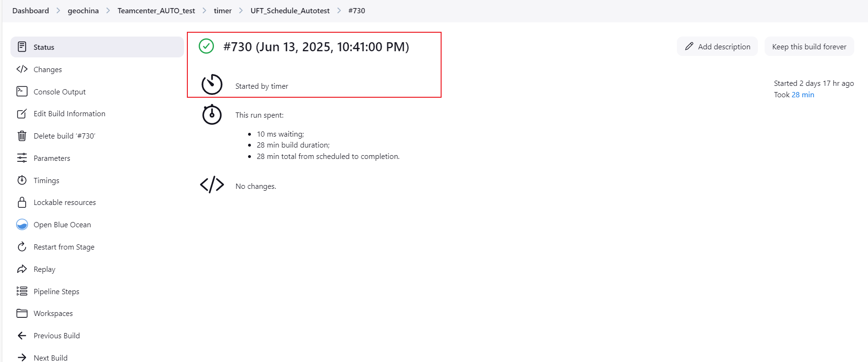
Task: Click the Pipeline Steps list icon
Action: tap(22, 291)
